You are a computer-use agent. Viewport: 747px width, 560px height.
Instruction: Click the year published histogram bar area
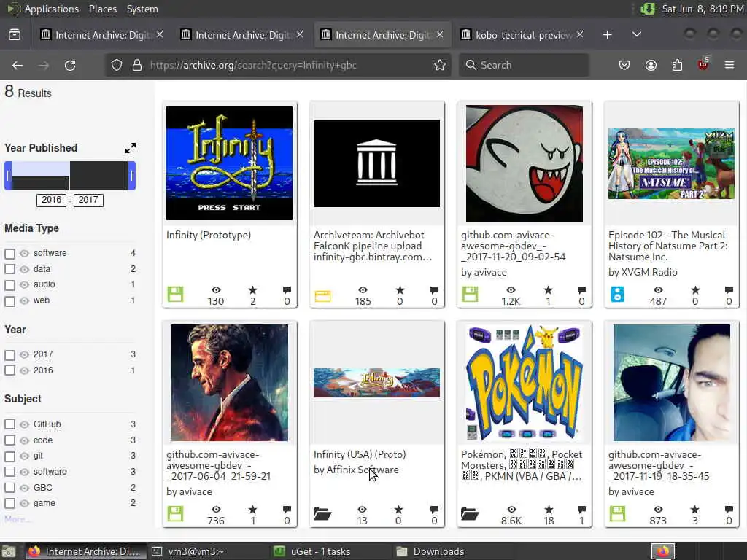[69, 176]
